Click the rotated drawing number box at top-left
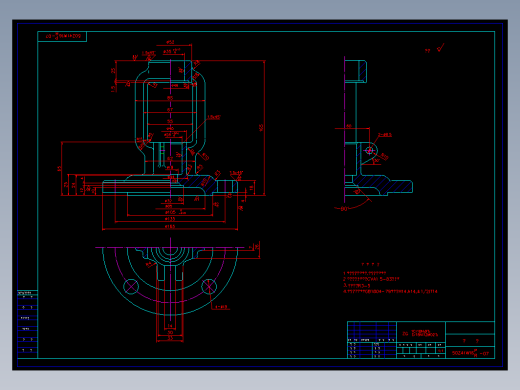 coord(62,36)
